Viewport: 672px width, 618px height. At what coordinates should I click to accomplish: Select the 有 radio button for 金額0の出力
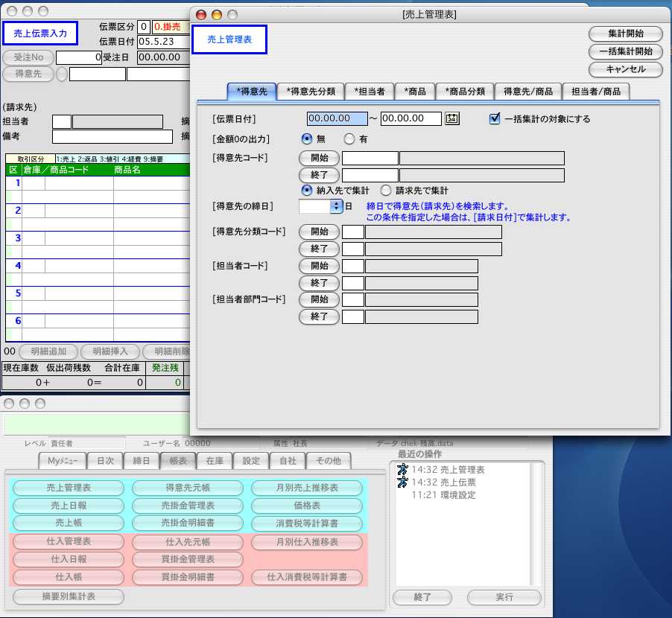pos(349,138)
